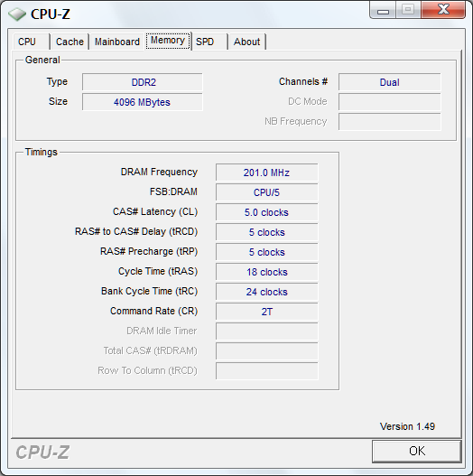Click the 4096 MBytes size field
Viewport: 473px width, 476px height.
click(x=143, y=102)
